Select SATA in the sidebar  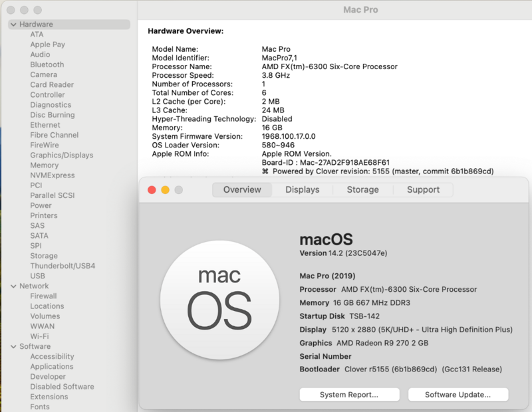coord(39,236)
